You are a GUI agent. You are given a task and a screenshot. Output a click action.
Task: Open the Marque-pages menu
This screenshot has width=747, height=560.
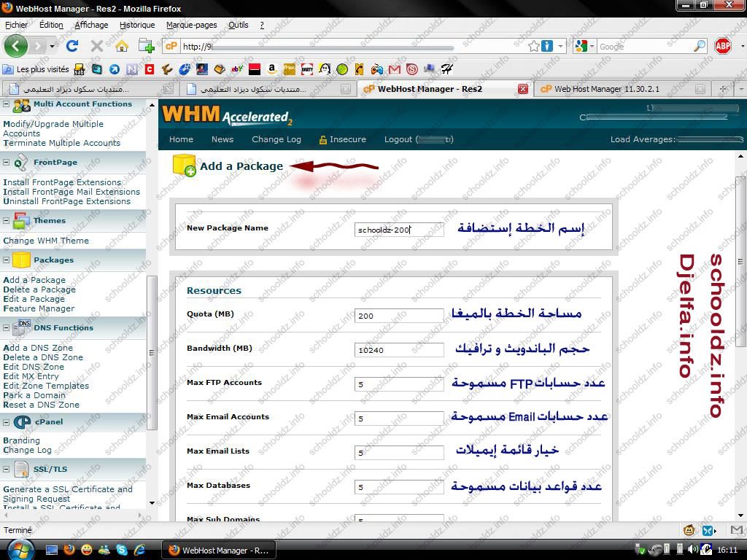pos(192,25)
